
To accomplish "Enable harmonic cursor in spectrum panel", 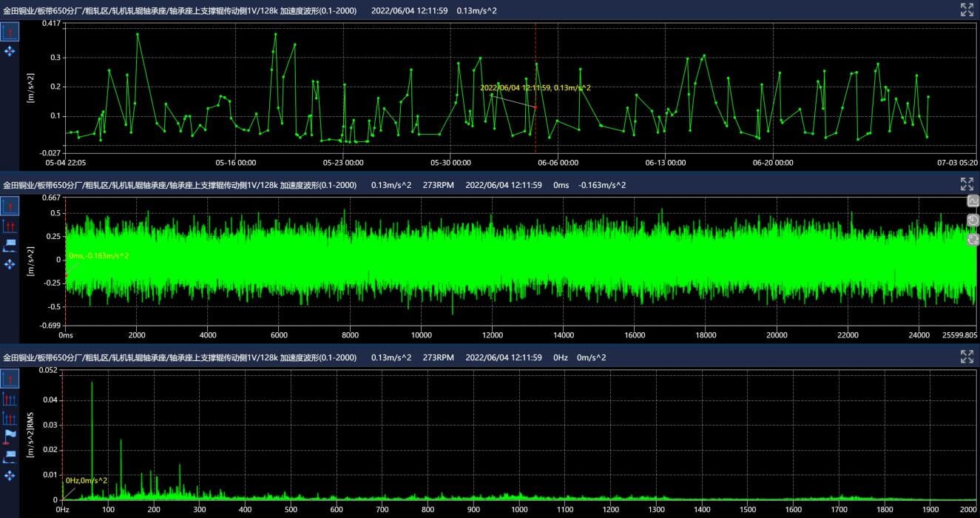I will coord(10,399).
